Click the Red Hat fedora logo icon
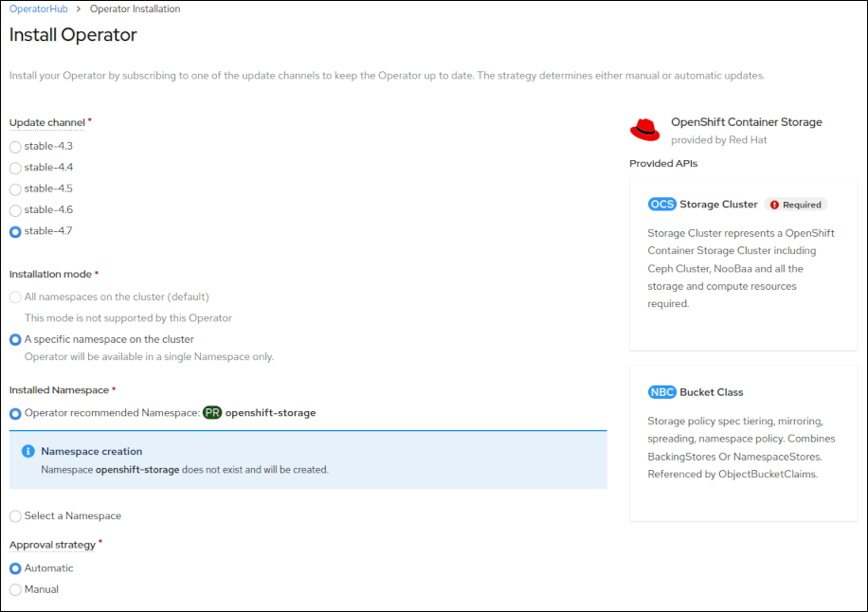Image resolution: width=868 pixels, height=612 pixels. pyautogui.click(x=645, y=130)
